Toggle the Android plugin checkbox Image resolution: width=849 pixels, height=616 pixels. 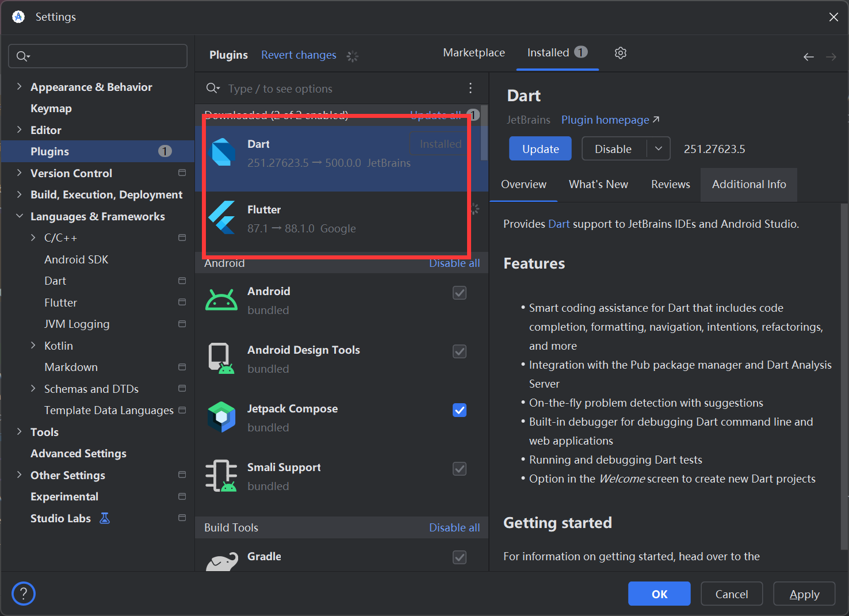point(460,293)
